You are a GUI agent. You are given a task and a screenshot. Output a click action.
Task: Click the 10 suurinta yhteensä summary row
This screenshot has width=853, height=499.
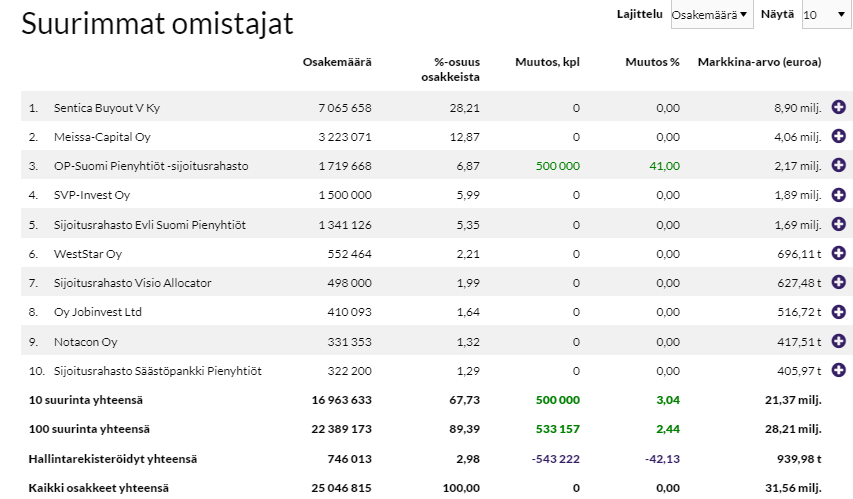(85, 400)
